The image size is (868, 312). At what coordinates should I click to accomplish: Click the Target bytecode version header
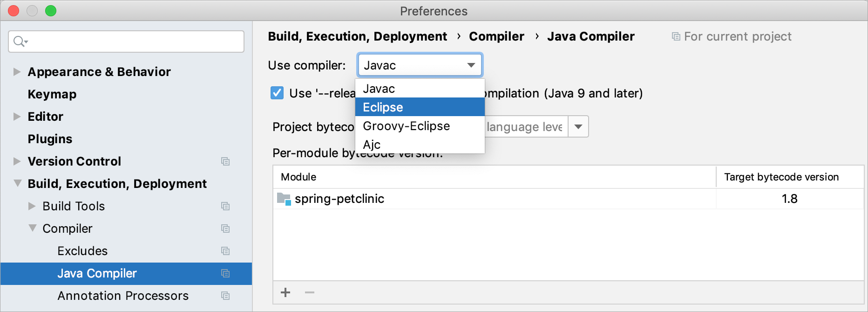click(x=790, y=177)
